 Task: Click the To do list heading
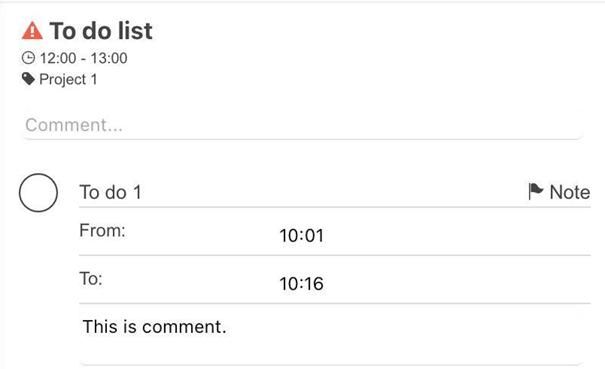click(x=101, y=31)
